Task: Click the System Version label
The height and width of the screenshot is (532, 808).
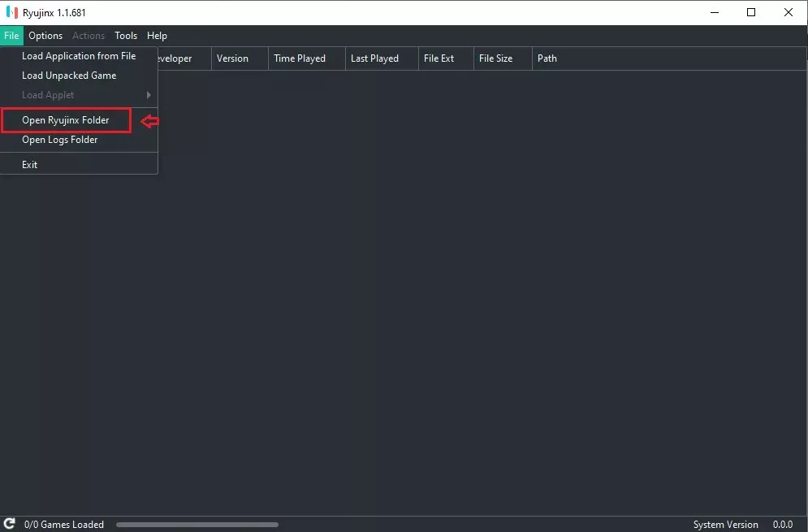Action: 725,524
